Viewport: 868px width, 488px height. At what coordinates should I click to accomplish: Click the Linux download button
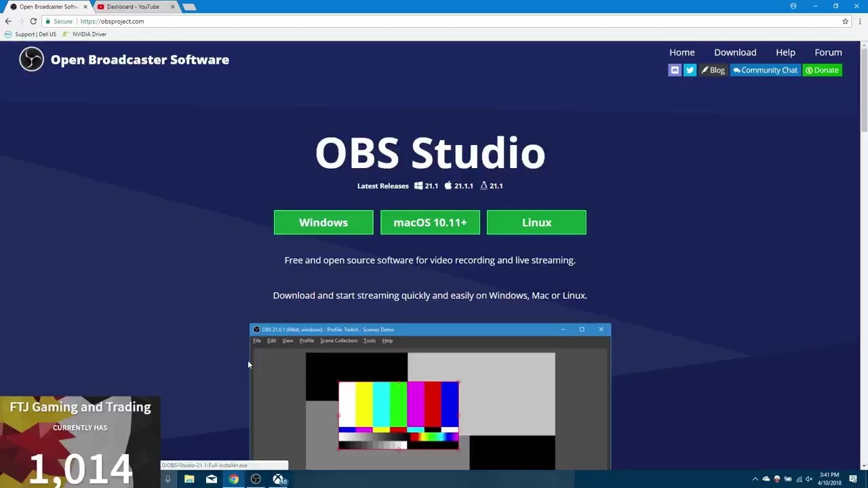[x=536, y=222]
